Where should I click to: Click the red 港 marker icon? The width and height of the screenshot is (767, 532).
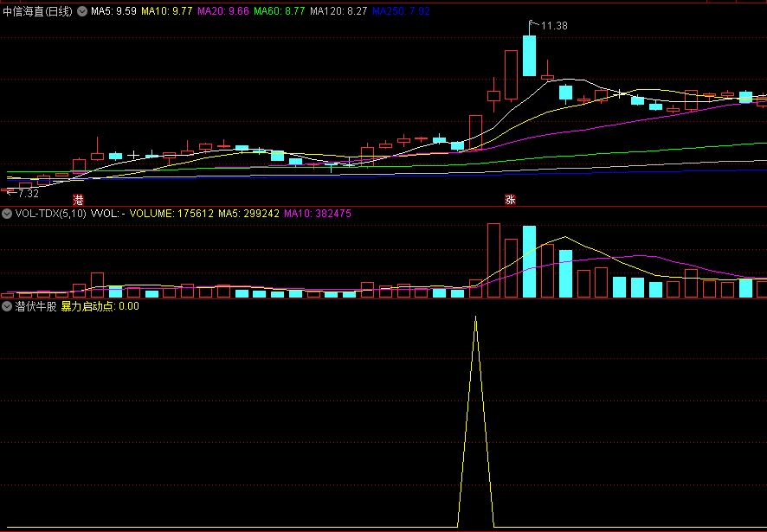click(x=78, y=200)
